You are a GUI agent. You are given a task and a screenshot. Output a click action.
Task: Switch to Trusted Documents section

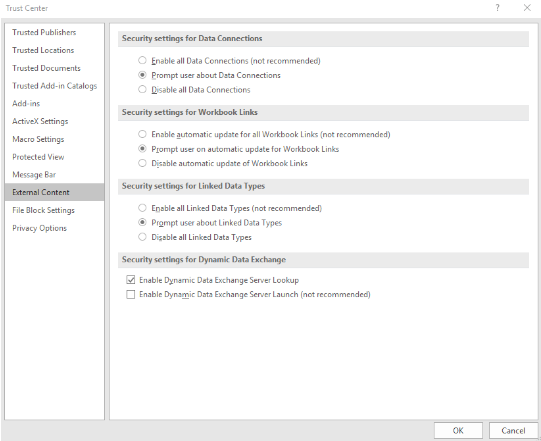tap(55, 68)
